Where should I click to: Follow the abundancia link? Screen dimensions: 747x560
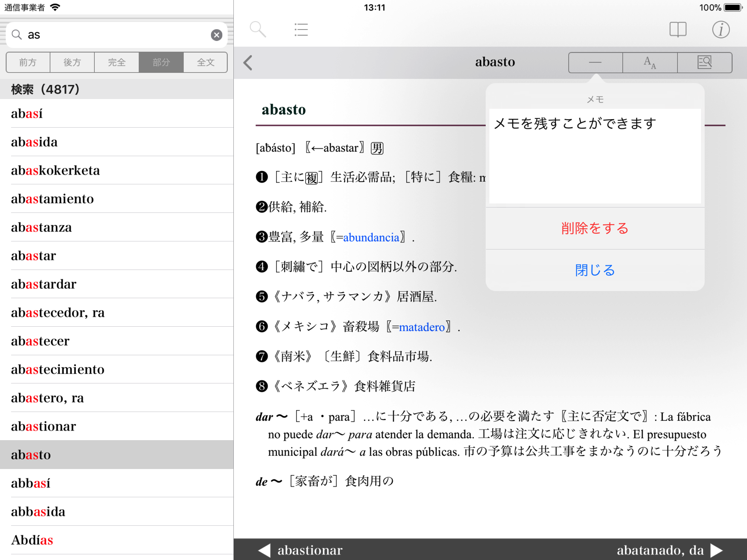coord(371,238)
